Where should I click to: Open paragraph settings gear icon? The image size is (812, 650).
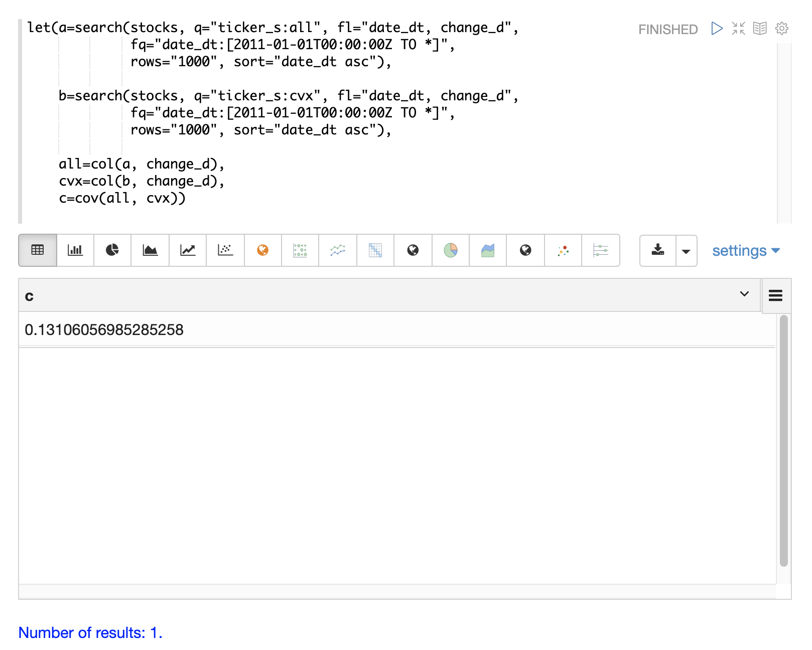781,29
